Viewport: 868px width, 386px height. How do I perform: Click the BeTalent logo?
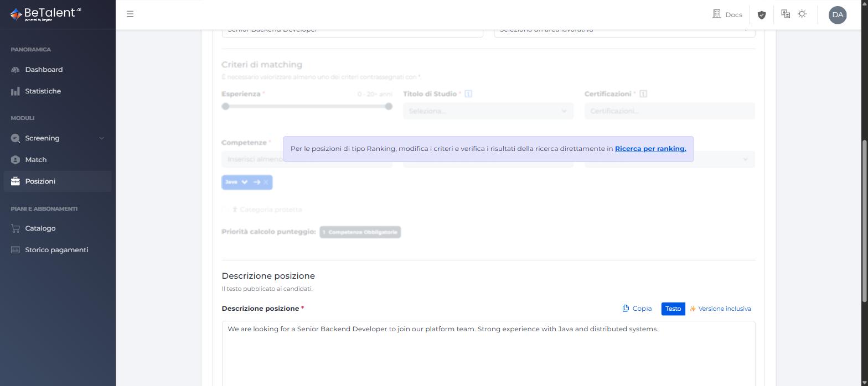click(x=45, y=14)
